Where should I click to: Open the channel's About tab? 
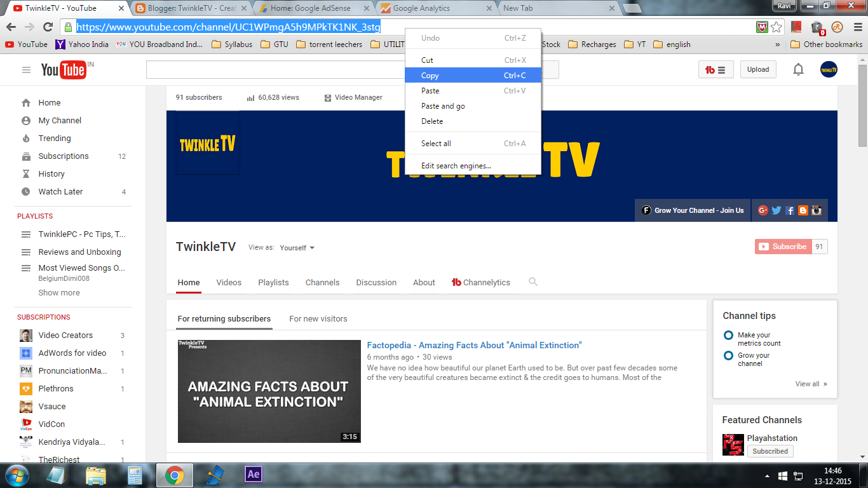[424, 283]
